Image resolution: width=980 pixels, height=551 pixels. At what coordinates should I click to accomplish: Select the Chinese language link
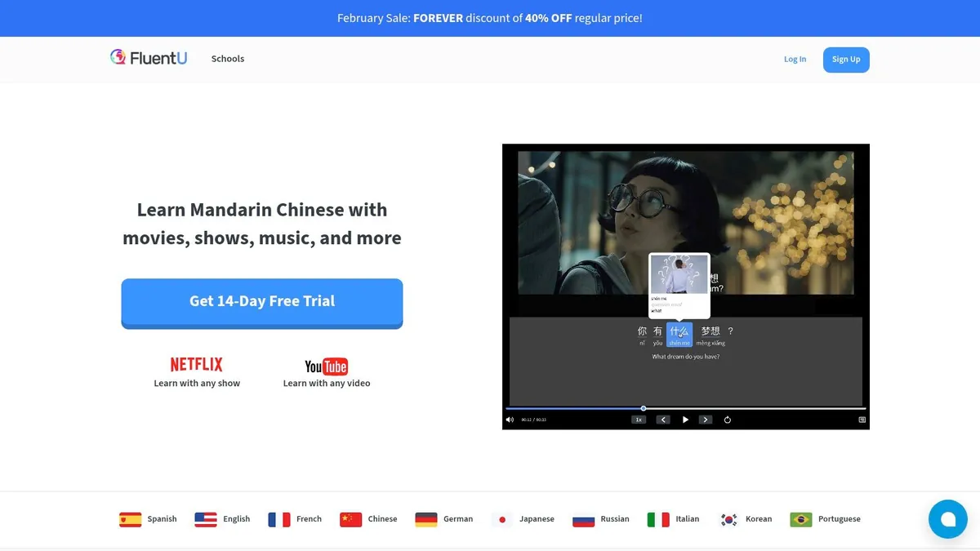click(382, 519)
